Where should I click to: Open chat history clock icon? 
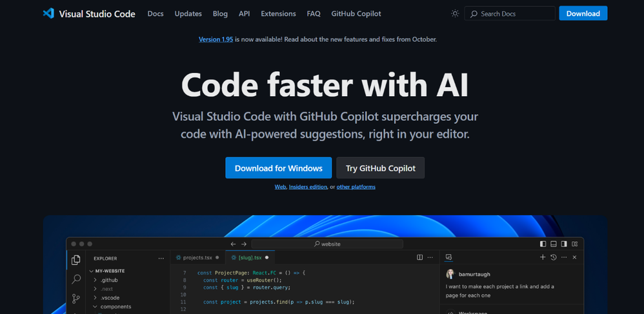tap(553, 257)
